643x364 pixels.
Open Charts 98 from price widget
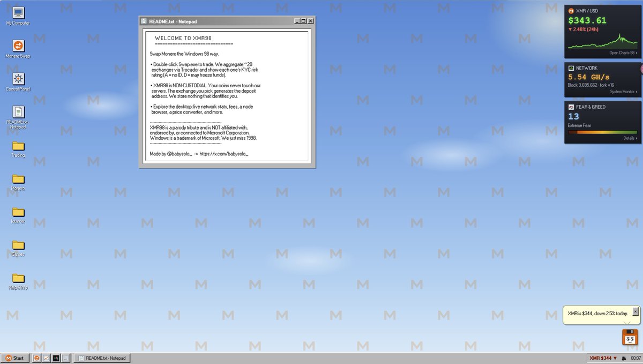[623, 53]
